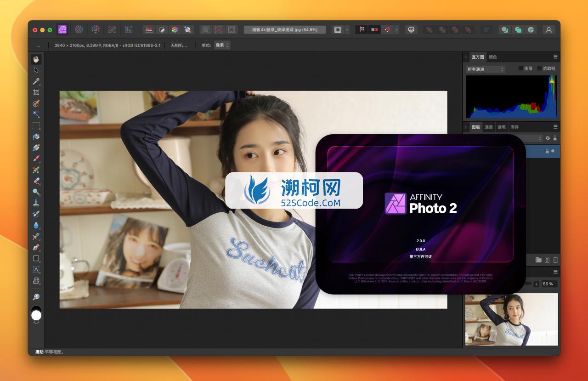Select the Mesh Warp tool
The width and height of the screenshot is (588, 381).
[36, 280]
